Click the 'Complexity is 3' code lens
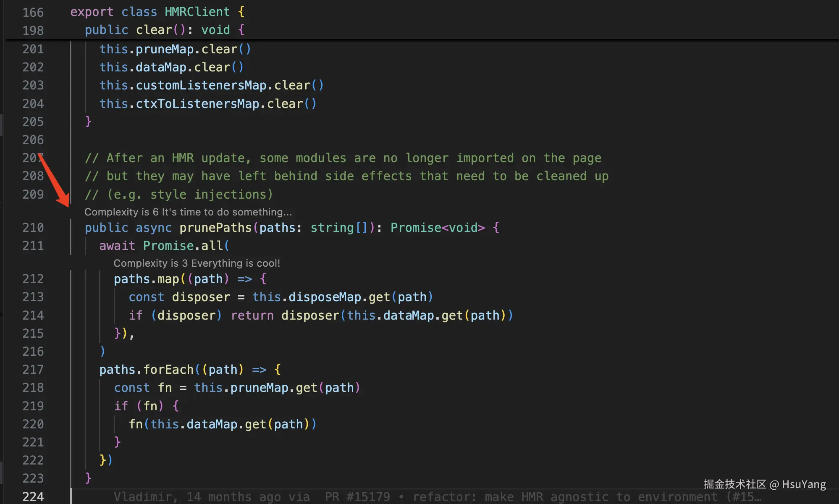 [x=197, y=263]
